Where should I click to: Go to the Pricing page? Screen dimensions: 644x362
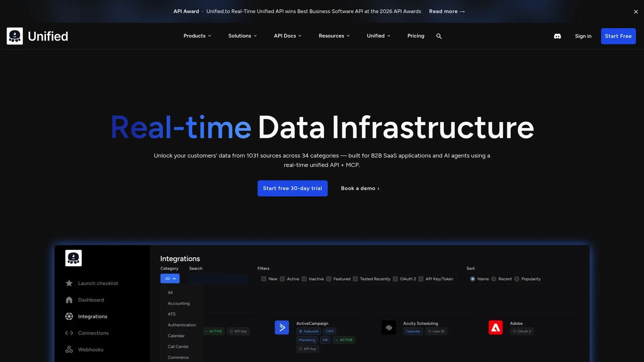(x=416, y=36)
